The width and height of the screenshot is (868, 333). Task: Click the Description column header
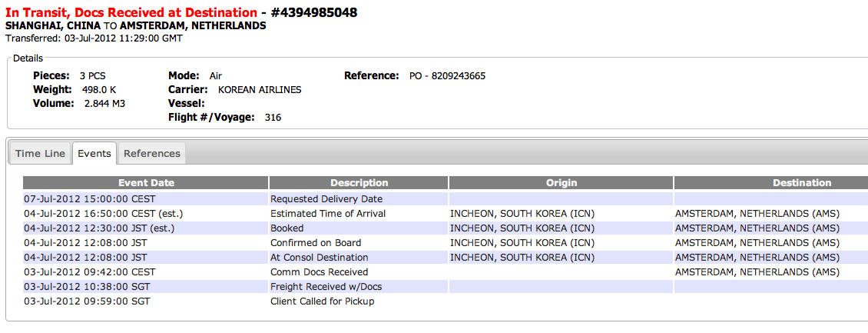[x=359, y=183]
